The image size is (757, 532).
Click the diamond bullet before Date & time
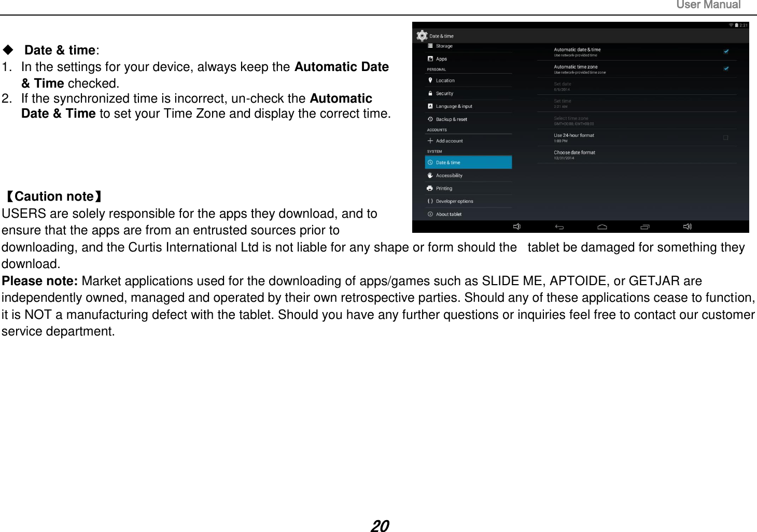(x=8, y=49)
